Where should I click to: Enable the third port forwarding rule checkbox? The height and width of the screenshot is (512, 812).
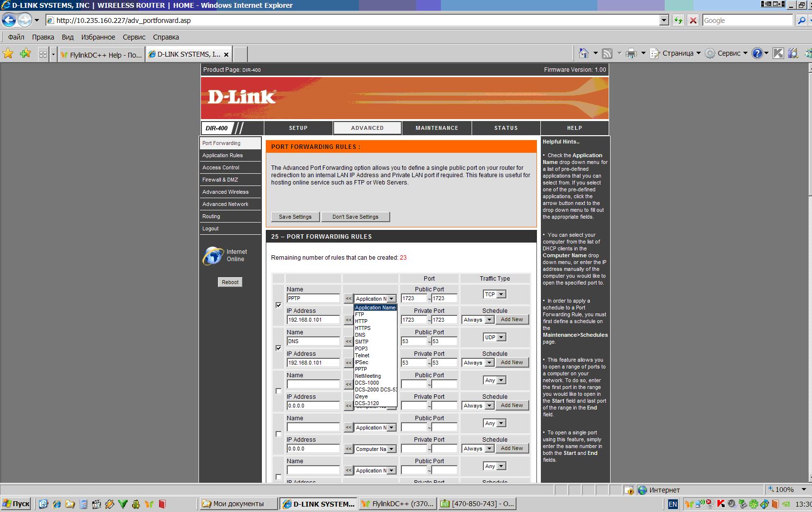pos(278,391)
